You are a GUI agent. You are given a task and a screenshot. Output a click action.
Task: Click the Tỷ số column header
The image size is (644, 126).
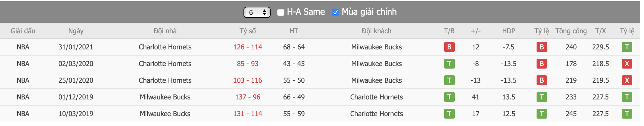pyautogui.click(x=248, y=31)
